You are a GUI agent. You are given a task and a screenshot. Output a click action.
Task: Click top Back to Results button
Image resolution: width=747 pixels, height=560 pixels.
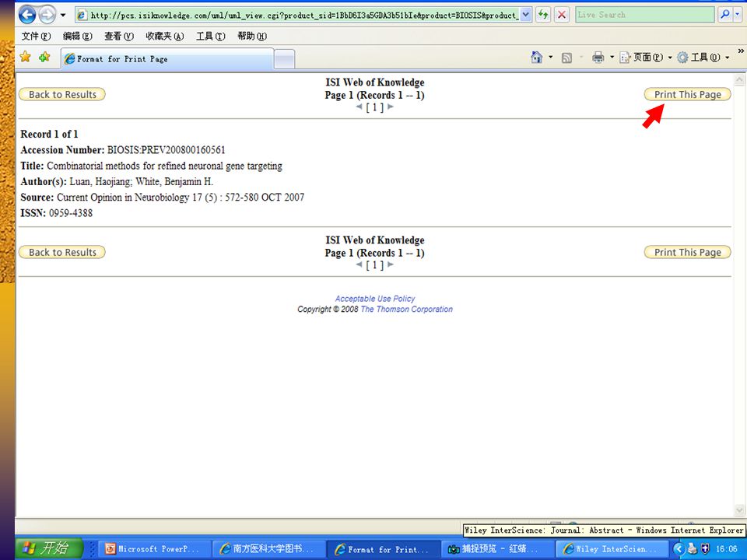(62, 94)
